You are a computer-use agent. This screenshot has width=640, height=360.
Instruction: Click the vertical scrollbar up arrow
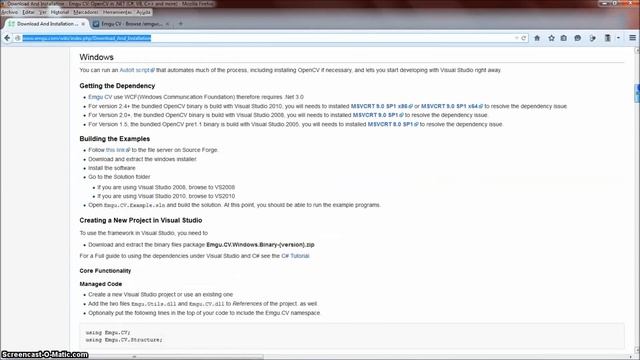click(x=637, y=50)
